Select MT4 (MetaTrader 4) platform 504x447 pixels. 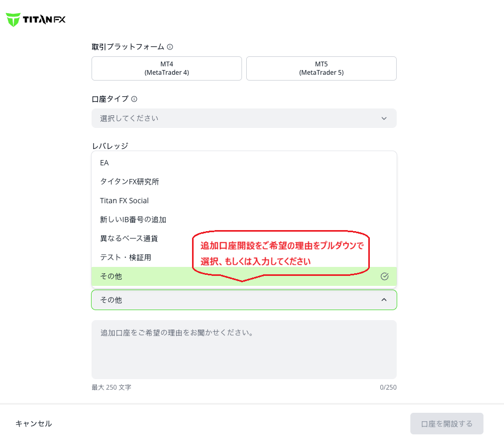166,68
